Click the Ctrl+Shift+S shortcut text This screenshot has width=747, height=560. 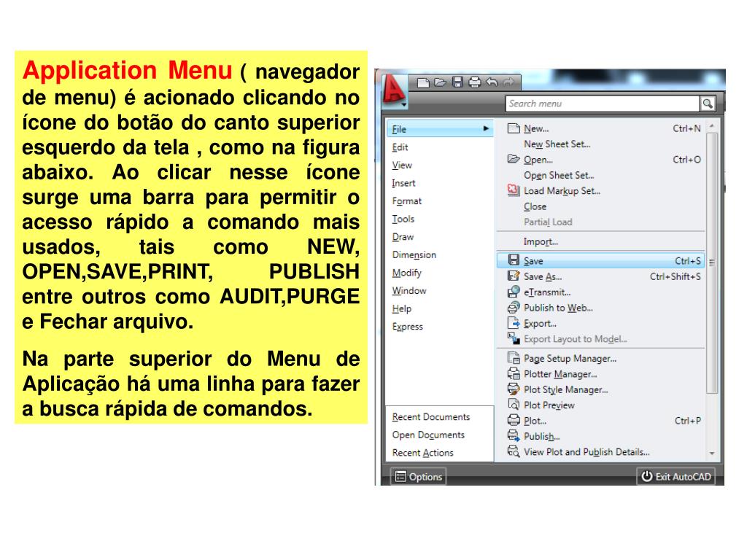click(x=675, y=276)
